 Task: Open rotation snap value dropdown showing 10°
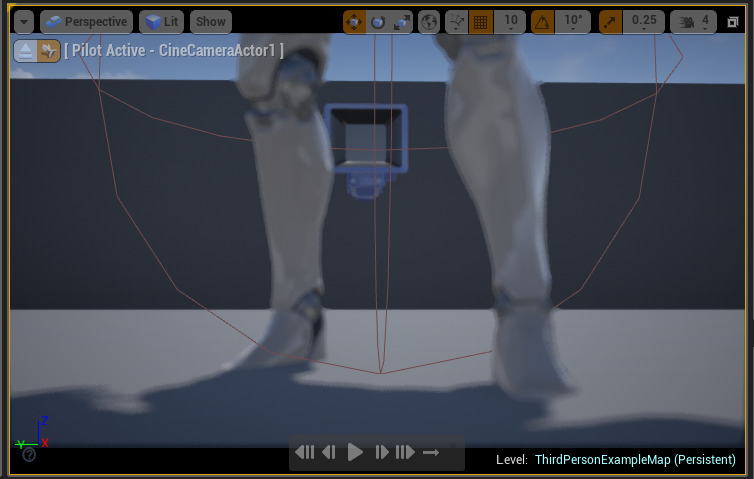[x=571, y=21]
